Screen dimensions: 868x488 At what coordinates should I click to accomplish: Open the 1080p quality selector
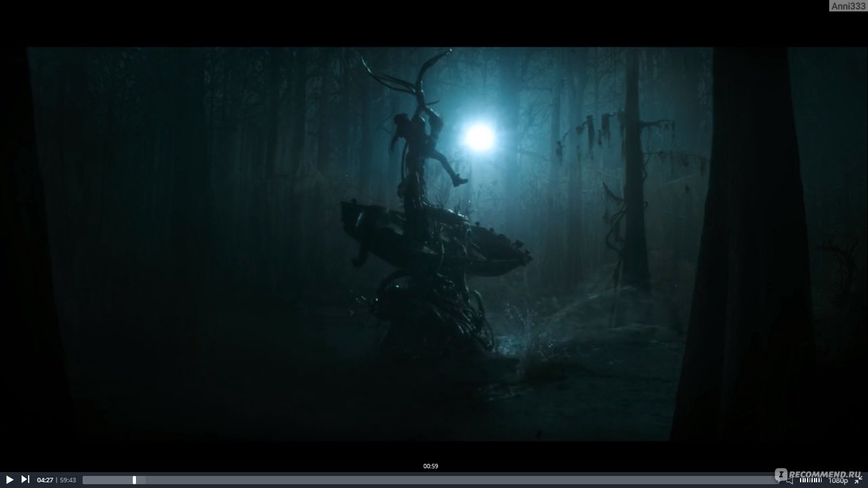[x=838, y=481]
